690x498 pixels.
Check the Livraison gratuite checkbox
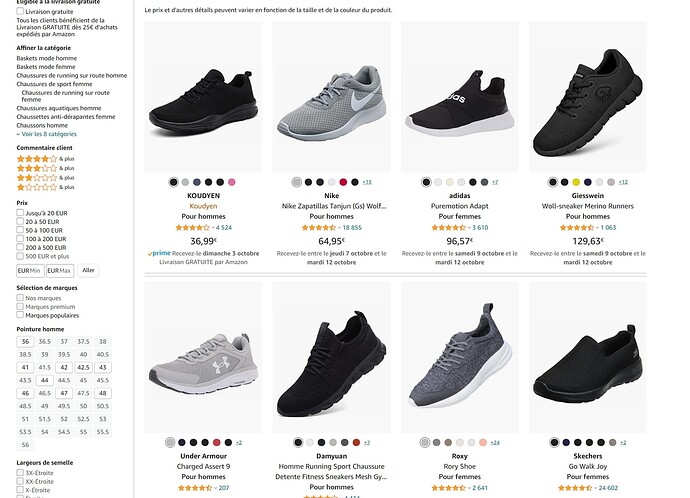[x=21, y=11]
